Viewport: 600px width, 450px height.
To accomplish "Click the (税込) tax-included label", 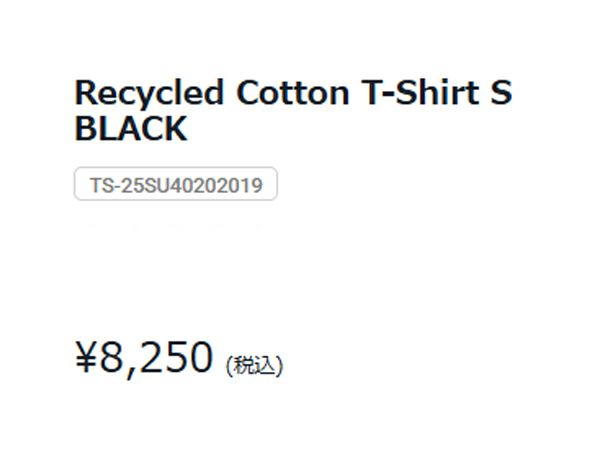I will point(254,366).
